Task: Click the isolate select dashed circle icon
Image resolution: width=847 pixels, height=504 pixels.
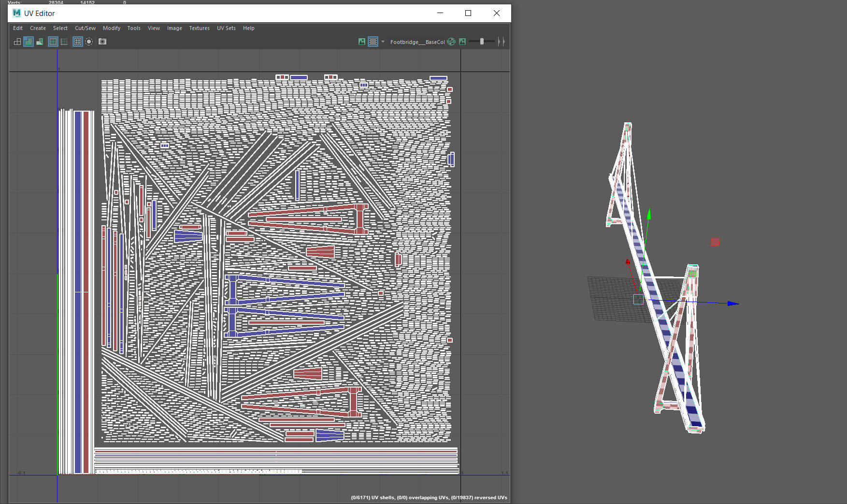Action: [89, 42]
